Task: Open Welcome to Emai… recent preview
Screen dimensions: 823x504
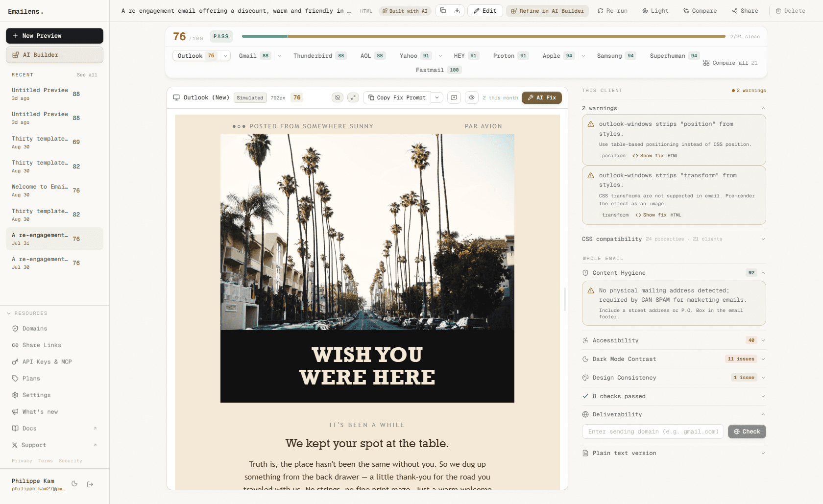Action: [x=54, y=191]
